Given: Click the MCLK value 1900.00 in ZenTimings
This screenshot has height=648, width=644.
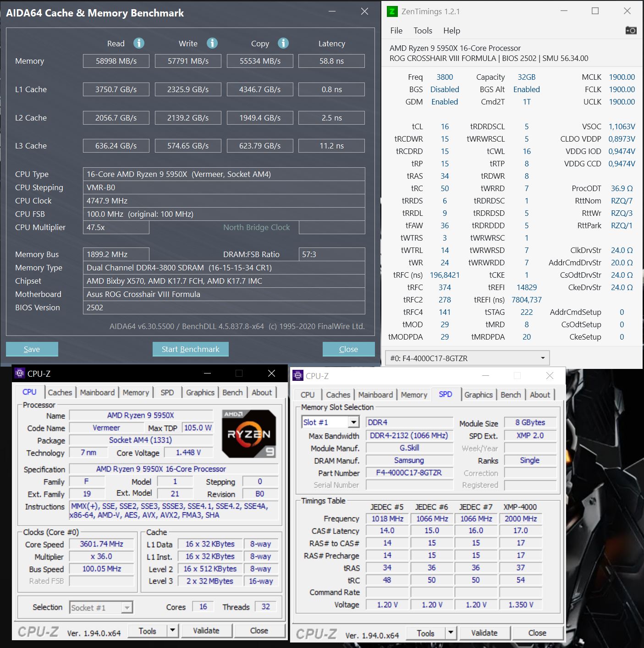Looking at the screenshot, I should 622,77.
